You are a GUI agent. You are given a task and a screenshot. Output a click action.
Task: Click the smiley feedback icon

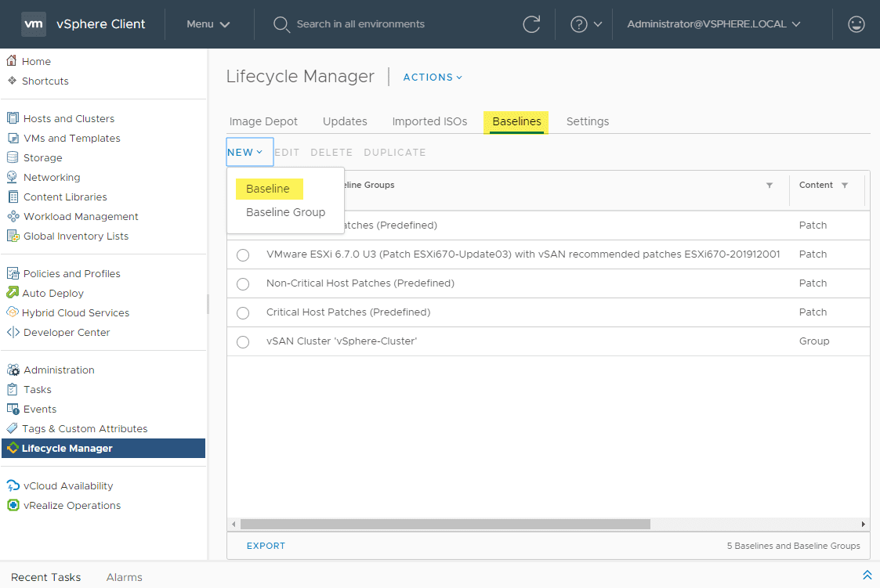[856, 24]
